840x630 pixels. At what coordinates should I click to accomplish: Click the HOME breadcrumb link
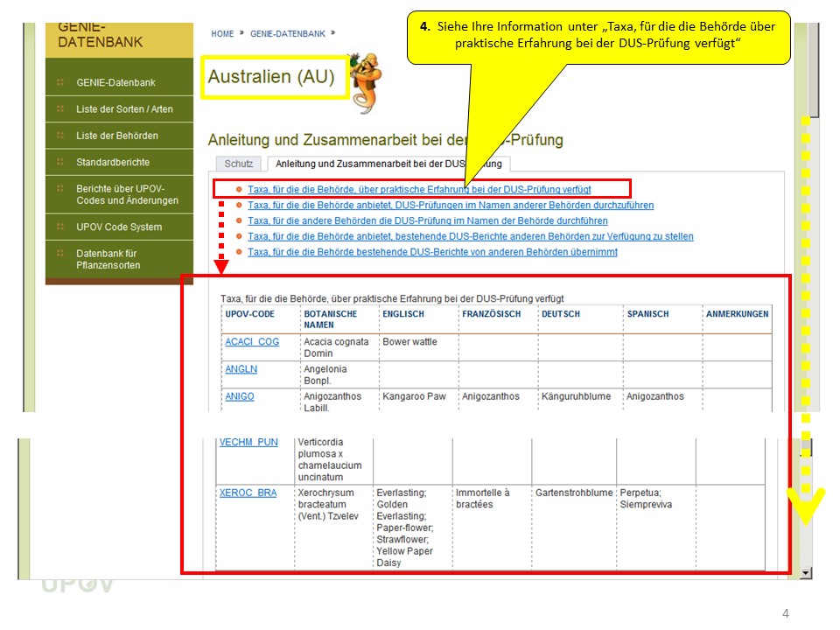[x=222, y=34]
